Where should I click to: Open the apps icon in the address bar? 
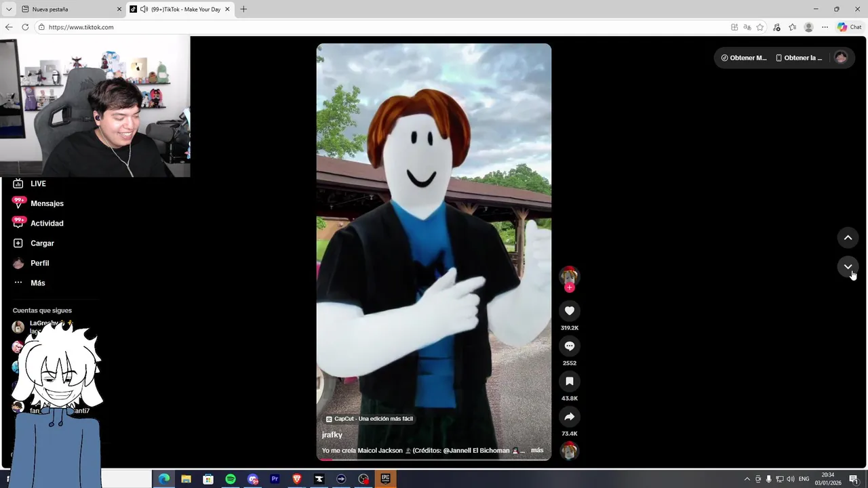point(734,27)
